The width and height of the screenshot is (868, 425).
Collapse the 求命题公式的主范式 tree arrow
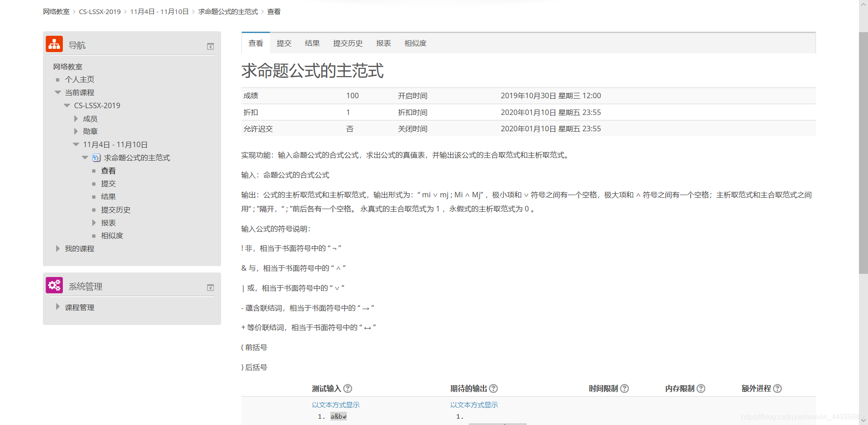pos(85,158)
